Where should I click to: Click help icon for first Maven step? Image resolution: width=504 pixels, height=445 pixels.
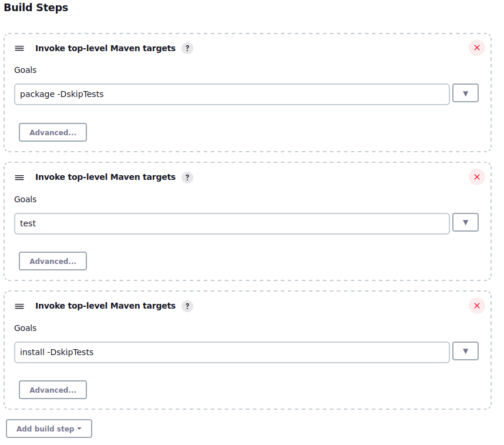[x=187, y=48]
